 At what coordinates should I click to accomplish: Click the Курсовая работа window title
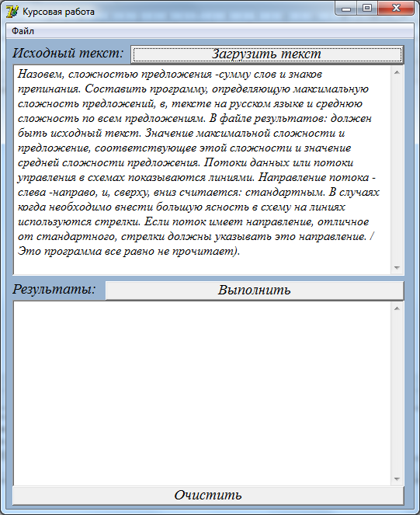[58, 12]
